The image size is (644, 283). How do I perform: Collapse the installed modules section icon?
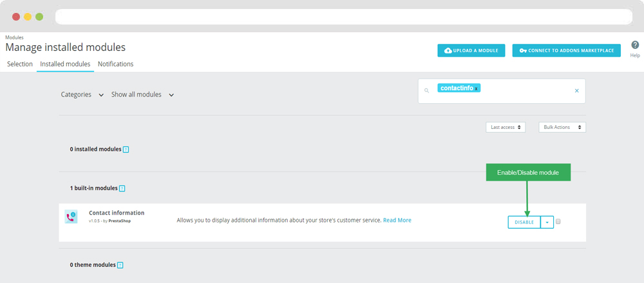point(126,150)
